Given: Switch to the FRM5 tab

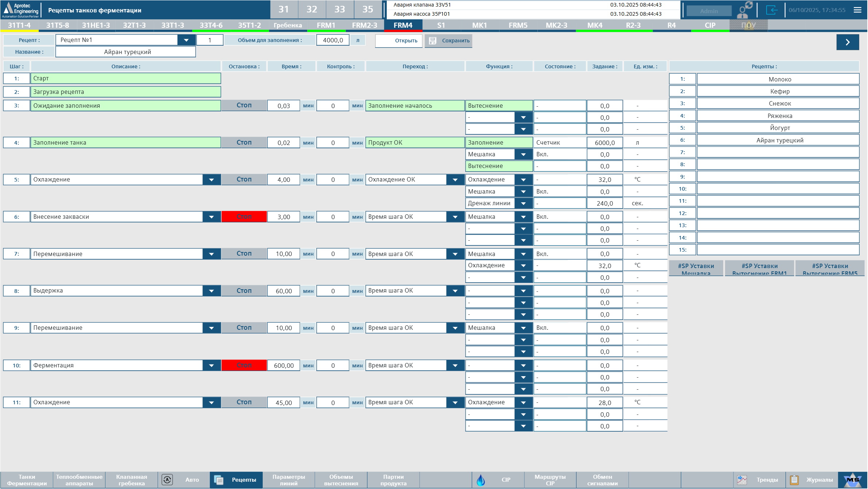Looking at the screenshot, I should click(518, 25).
